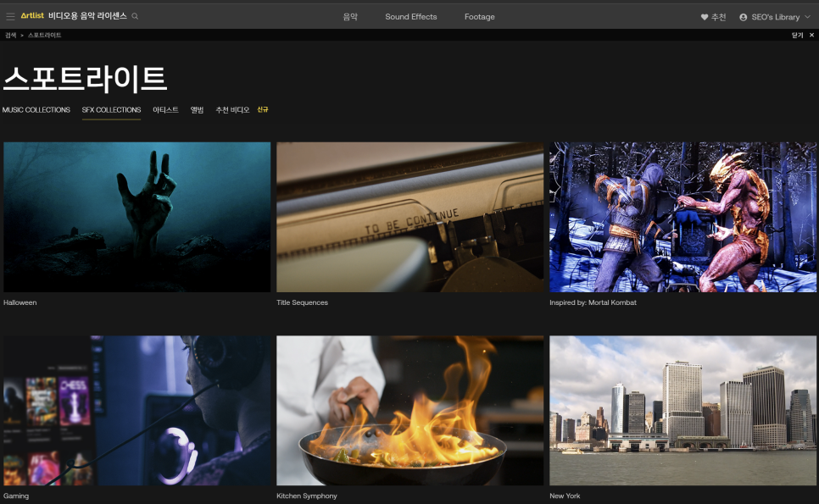Click the New York label
This screenshot has width=819, height=504.
[x=565, y=496]
